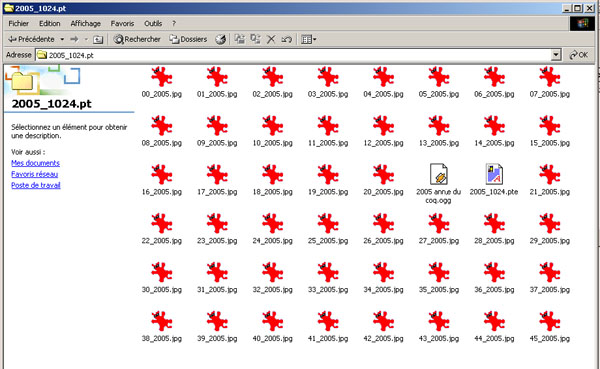Click the title bar folder icon
This screenshot has width=600, height=369.
point(8,8)
